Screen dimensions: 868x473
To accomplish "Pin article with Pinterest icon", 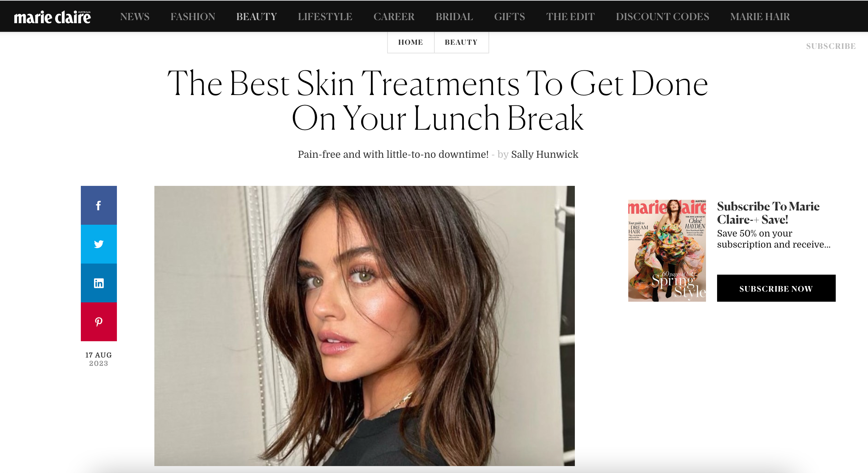I will (99, 322).
